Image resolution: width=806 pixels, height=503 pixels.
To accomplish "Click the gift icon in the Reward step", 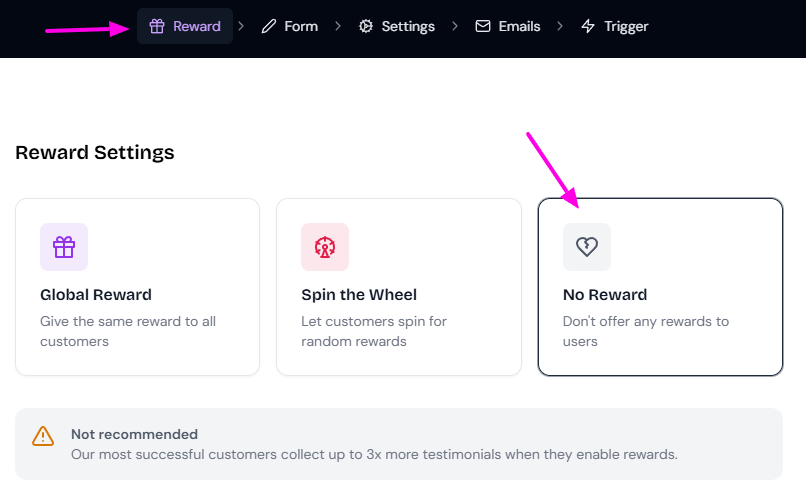I will click(x=156, y=26).
